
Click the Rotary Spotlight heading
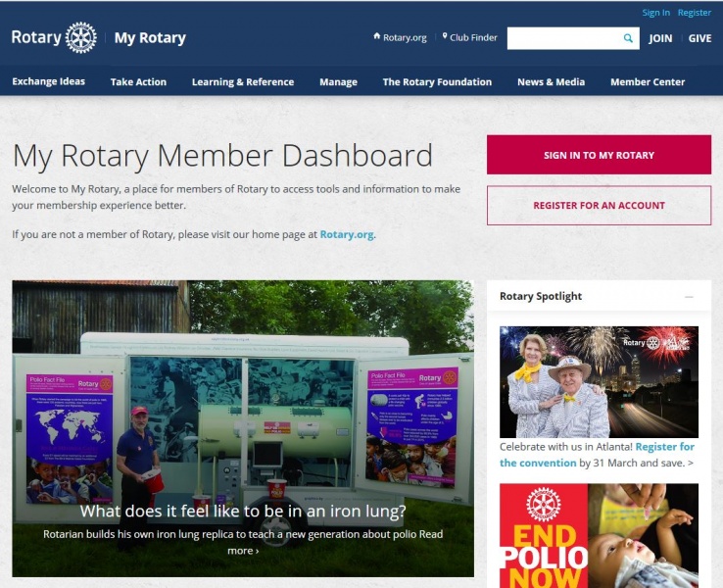pyautogui.click(x=541, y=296)
